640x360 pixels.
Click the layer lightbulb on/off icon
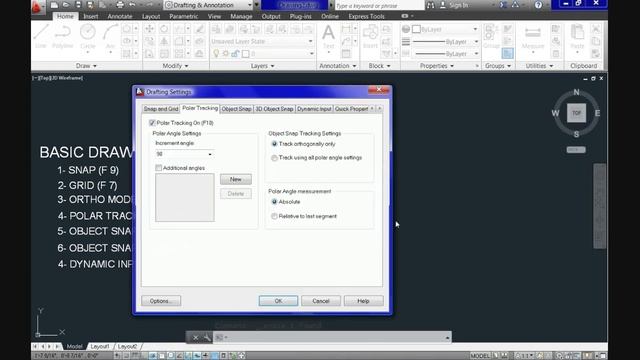point(216,53)
